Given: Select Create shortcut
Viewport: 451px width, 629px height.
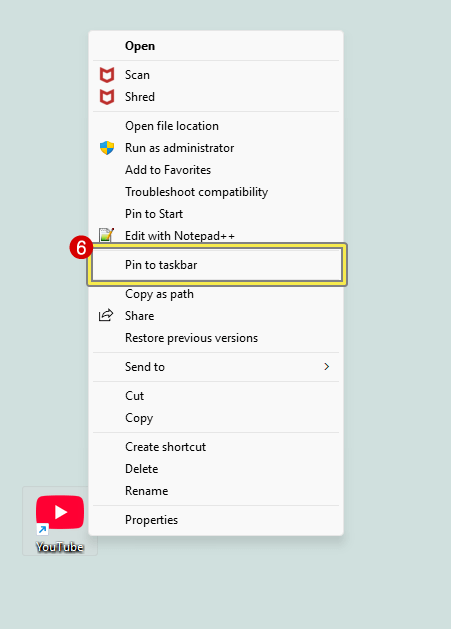Looking at the screenshot, I should tap(216, 447).
